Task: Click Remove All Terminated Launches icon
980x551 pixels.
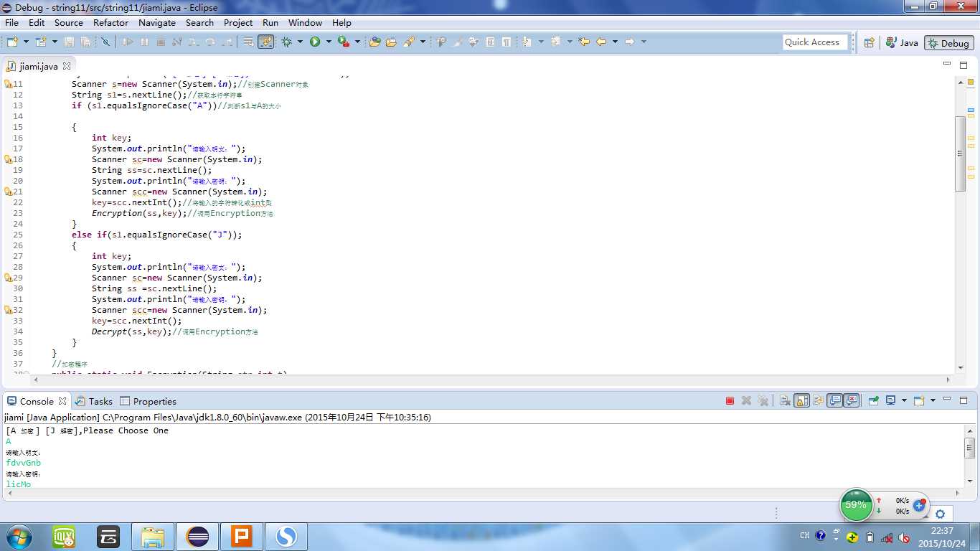Action: pyautogui.click(x=763, y=400)
